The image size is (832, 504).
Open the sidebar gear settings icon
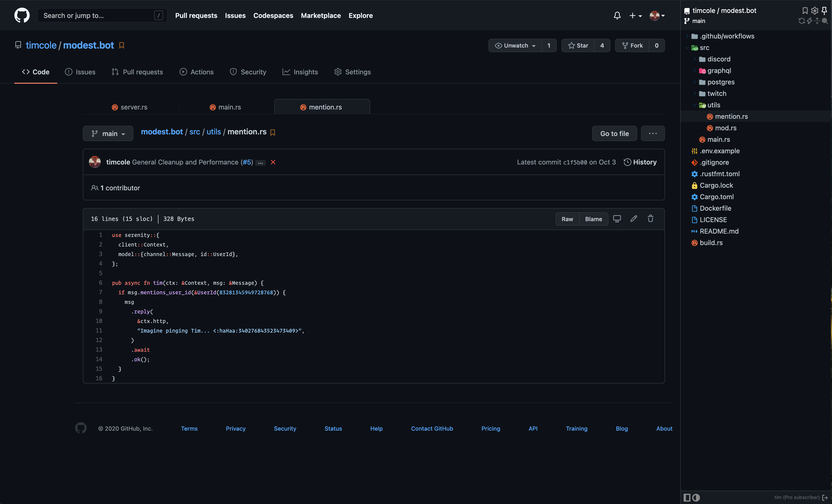(x=815, y=11)
